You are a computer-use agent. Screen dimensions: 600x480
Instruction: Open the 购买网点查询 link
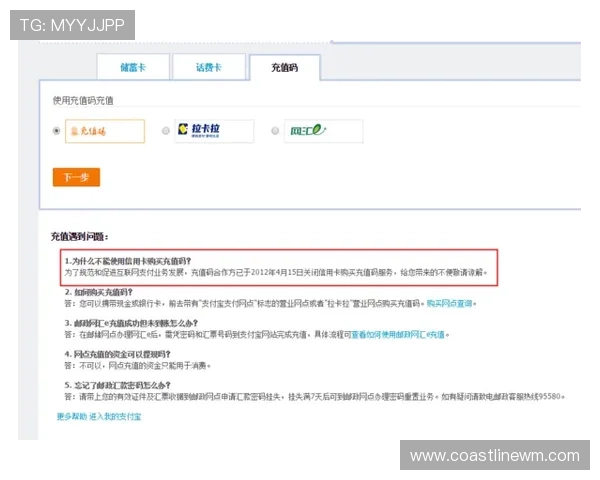click(x=450, y=304)
